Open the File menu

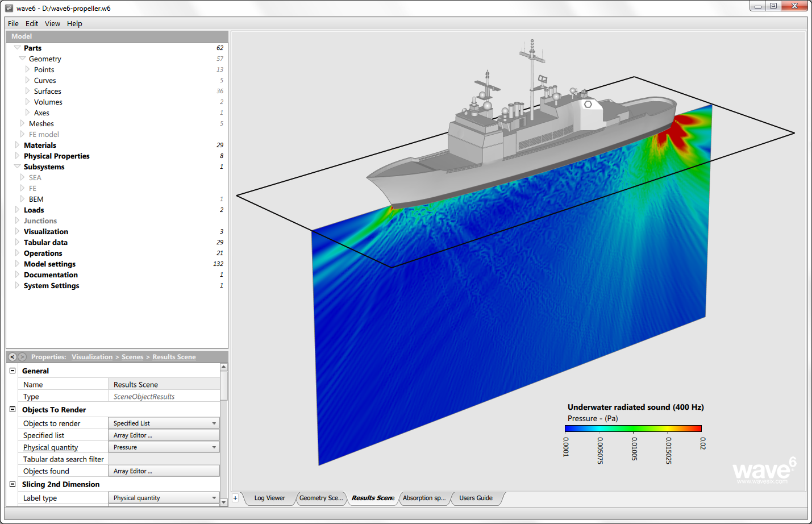[x=13, y=23]
